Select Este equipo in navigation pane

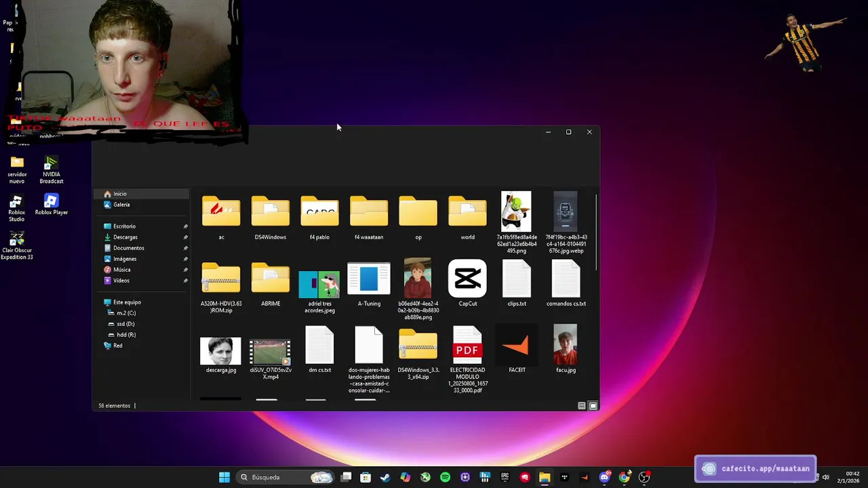141,302
